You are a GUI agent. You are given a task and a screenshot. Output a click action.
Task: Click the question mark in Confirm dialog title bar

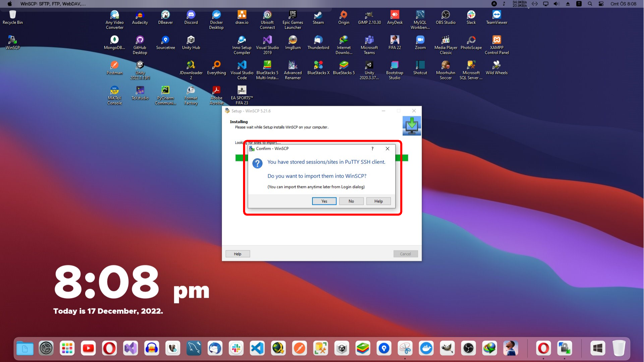pyautogui.click(x=372, y=148)
